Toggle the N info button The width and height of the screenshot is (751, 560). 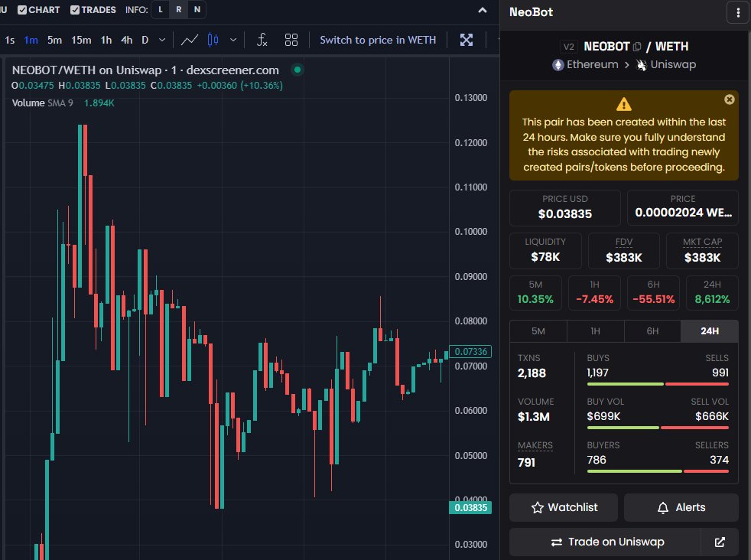click(197, 10)
